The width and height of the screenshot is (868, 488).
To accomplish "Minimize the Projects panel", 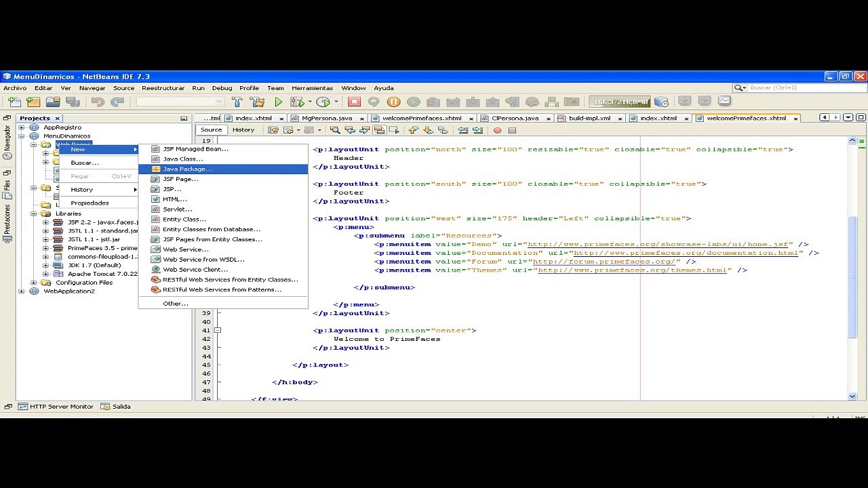I will pyautogui.click(x=184, y=118).
